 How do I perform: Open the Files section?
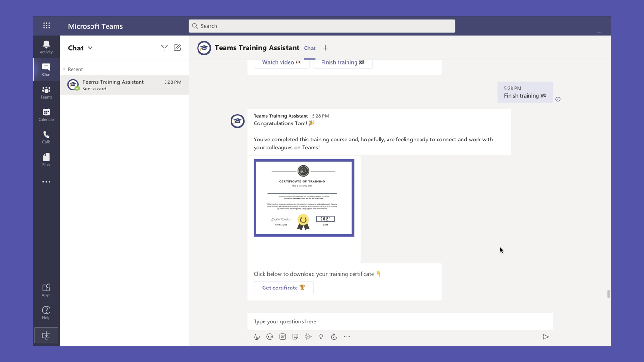click(x=46, y=160)
